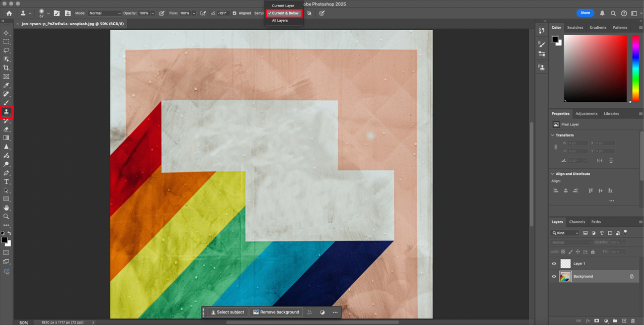Open notifications bell icon

point(602,13)
